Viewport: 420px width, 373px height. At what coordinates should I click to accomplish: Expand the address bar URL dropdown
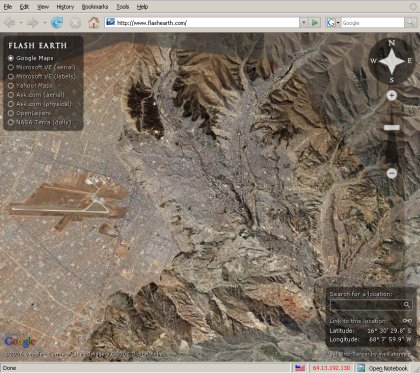coord(303,23)
